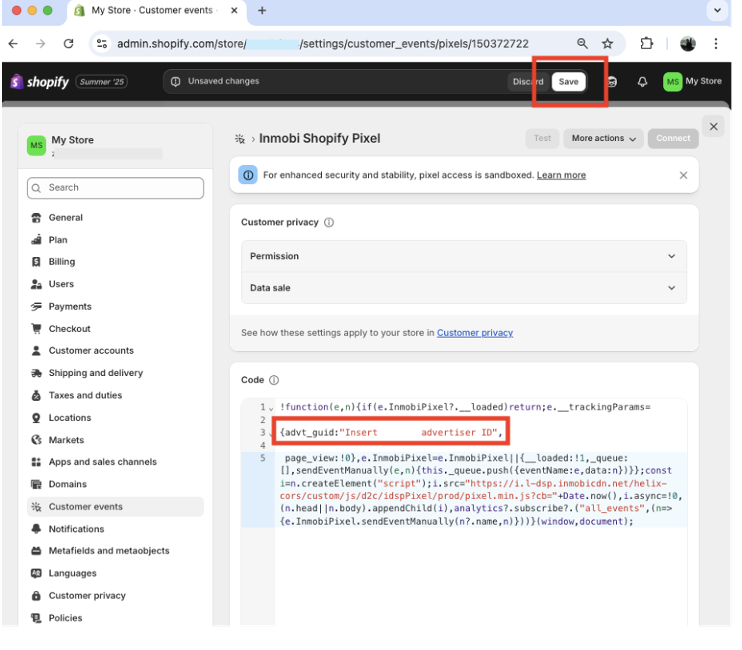Screen dimensions: 742x650
Task: Open Customer privacy link below settings
Action: pyautogui.click(x=475, y=333)
